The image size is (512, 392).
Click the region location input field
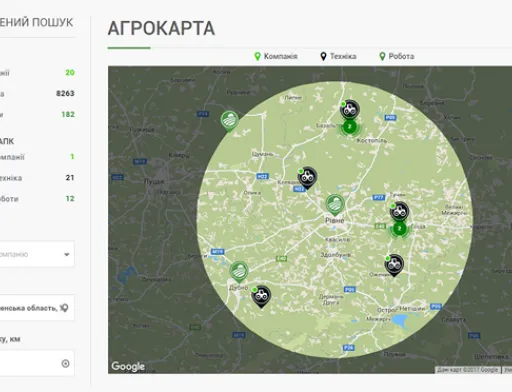coord(36,308)
